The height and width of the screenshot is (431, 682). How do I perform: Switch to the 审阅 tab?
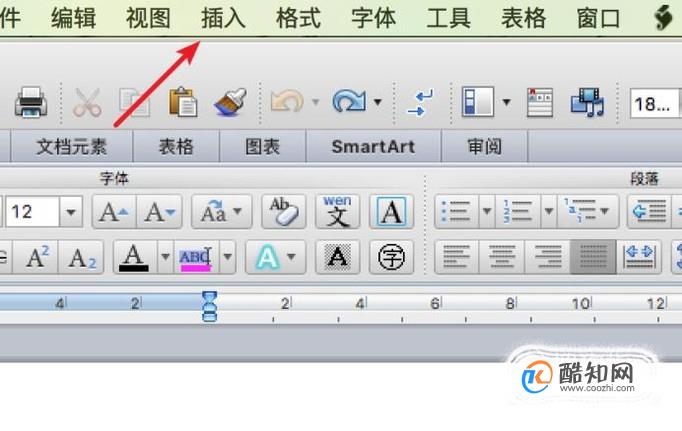pos(485,147)
